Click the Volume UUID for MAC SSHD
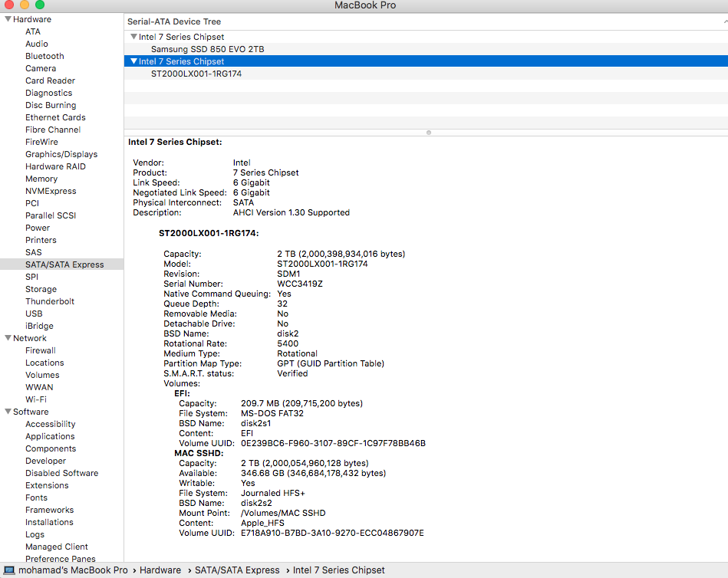This screenshot has width=728, height=578. [x=332, y=533]
